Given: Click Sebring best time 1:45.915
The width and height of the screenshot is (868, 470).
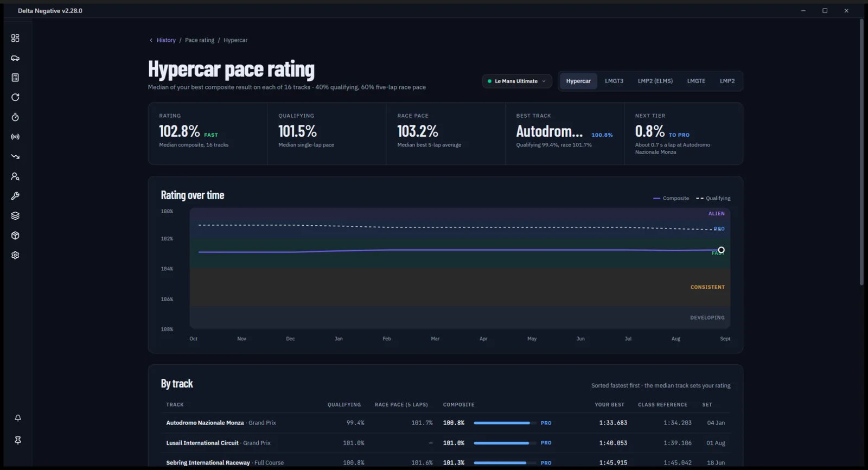Looking at the screenshot, I should pos(613,463).
